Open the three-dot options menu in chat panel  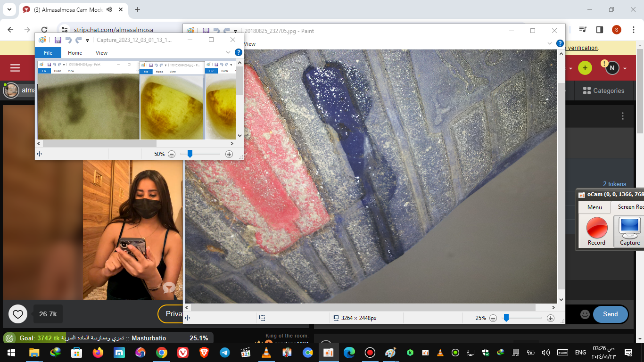tap(623, 116)
